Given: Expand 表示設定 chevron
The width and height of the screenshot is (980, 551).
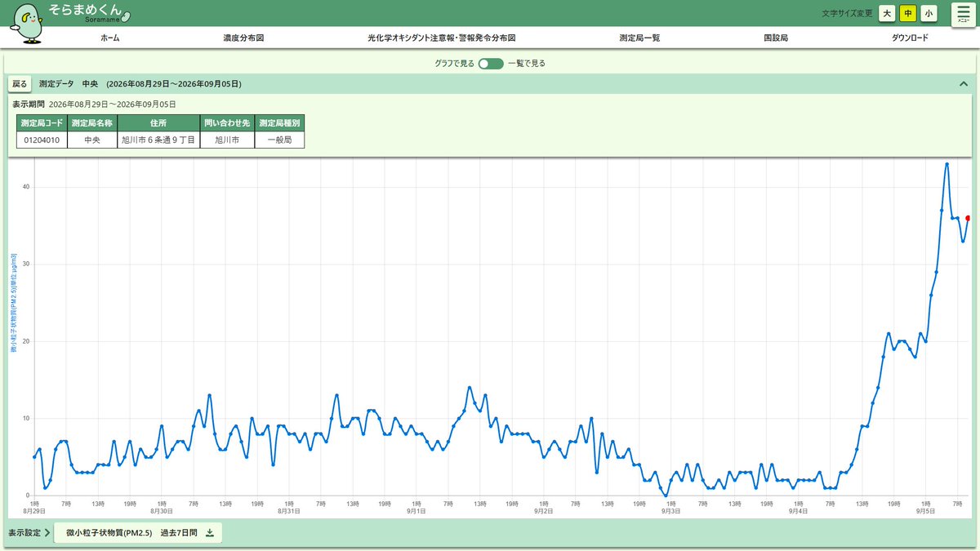Looking at the screenshot, I should coord(48,533).
